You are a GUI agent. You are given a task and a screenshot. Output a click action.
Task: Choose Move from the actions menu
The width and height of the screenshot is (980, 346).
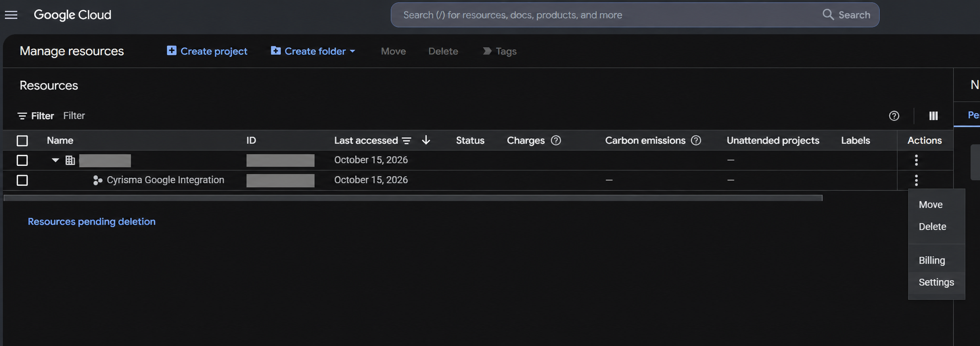(x=931, y=205)
